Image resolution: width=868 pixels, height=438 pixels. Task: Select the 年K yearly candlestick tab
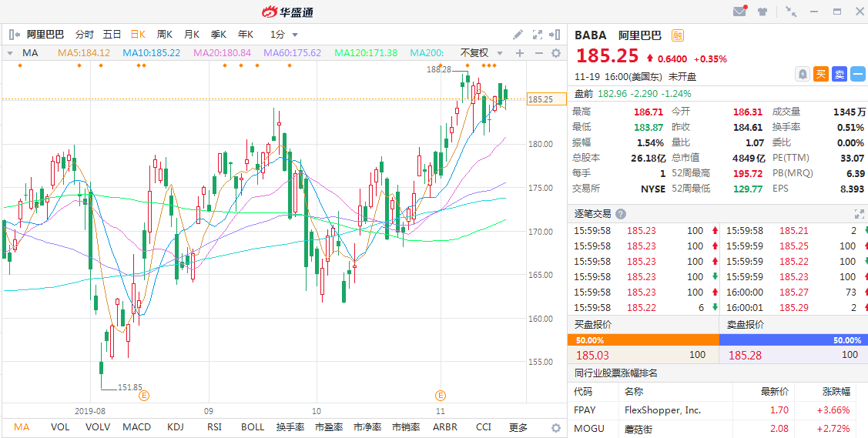coord(245,35)
